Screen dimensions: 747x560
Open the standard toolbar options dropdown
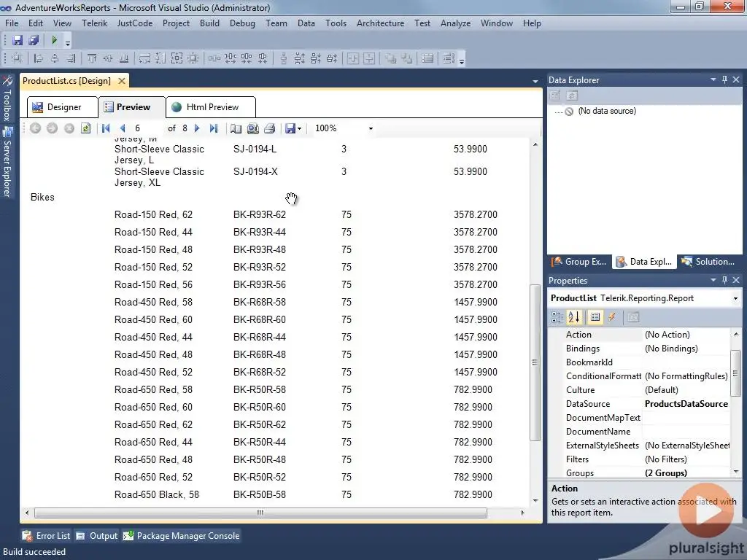(68, 43)
